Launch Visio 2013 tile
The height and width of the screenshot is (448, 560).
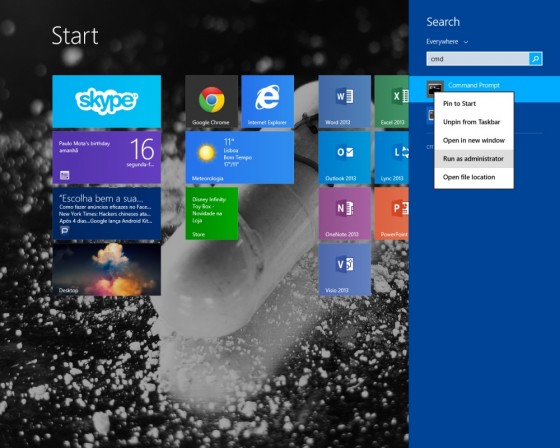tap(345, 270)
